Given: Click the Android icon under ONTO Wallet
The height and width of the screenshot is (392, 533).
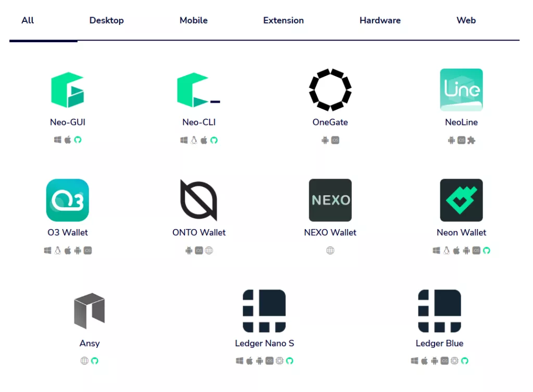Looking at the screenshot, I should pyautogui.click(x=188, y=250).
